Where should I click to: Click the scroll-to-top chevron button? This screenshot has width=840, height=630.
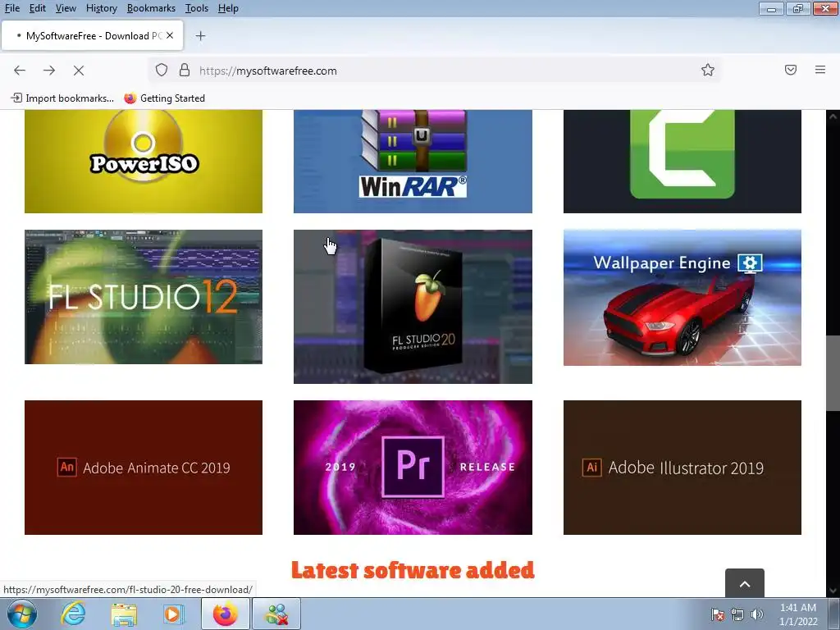point(745,583)
